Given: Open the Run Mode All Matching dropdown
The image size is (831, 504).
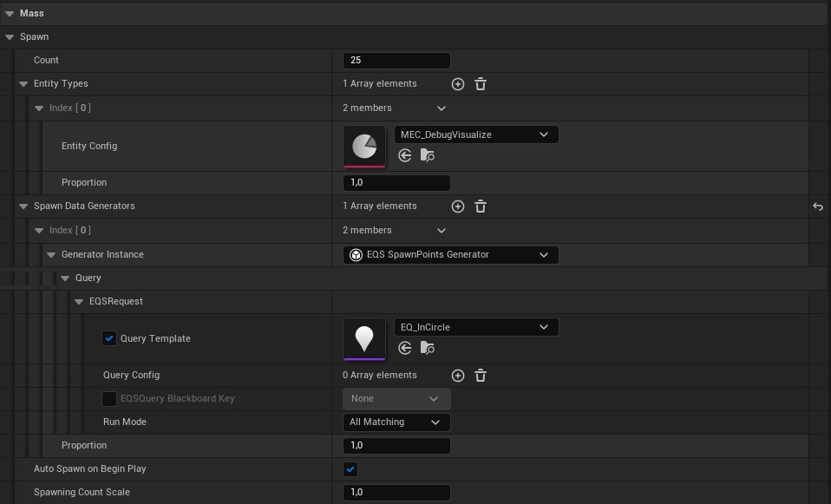Looking at the screenshot, I should (396, 422).
